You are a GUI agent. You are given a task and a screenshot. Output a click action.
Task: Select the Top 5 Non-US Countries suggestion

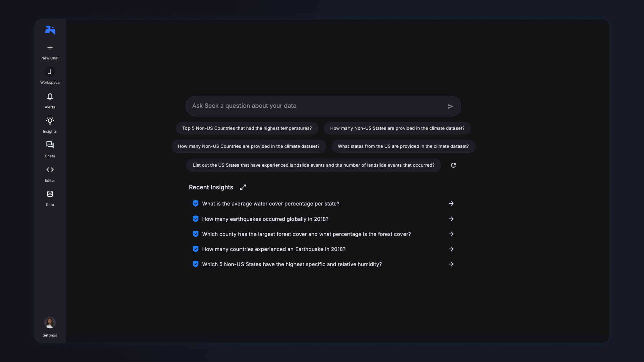point(247,128)
